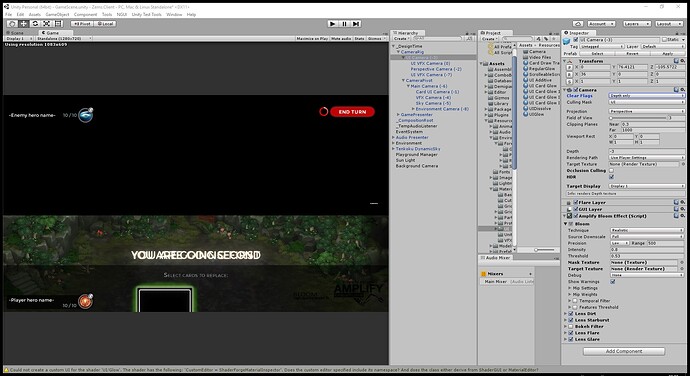Open the Projection dropdown
690x376 pixels.
pyautogui.click(x=647, y=111)
